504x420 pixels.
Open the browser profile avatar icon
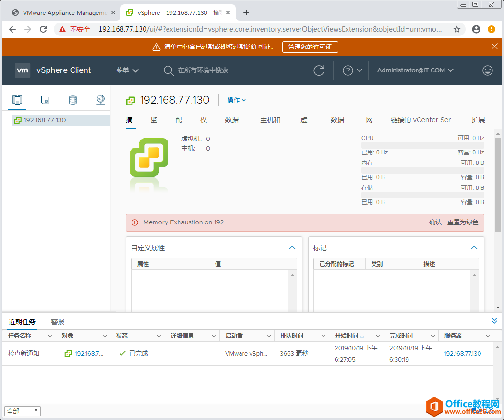coord(476,29)
